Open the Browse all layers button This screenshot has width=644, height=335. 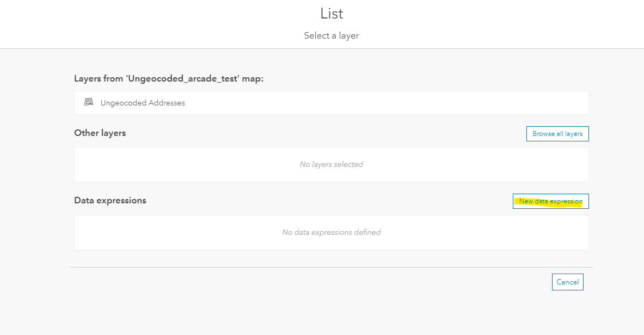(557, 134)
